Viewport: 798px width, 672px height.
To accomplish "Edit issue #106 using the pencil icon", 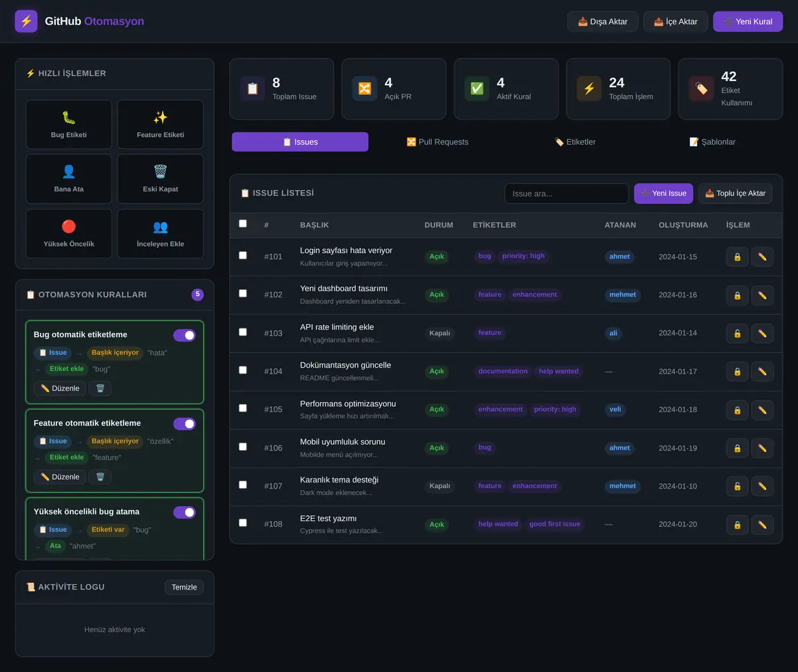I will (762, 448).
